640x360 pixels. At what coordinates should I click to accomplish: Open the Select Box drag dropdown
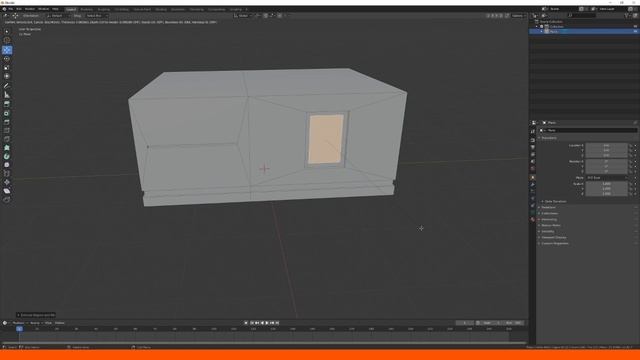(97, 16)
